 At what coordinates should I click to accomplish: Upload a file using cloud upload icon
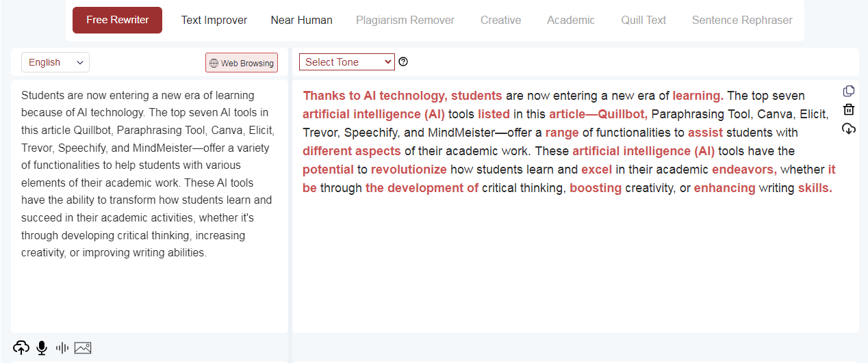tap(21, 348)
